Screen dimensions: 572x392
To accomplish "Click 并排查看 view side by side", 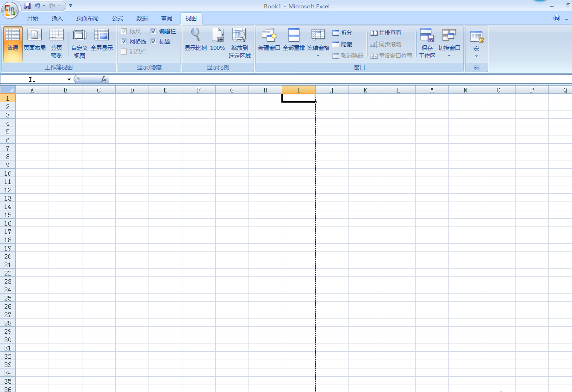I will (x=385, y=33).
